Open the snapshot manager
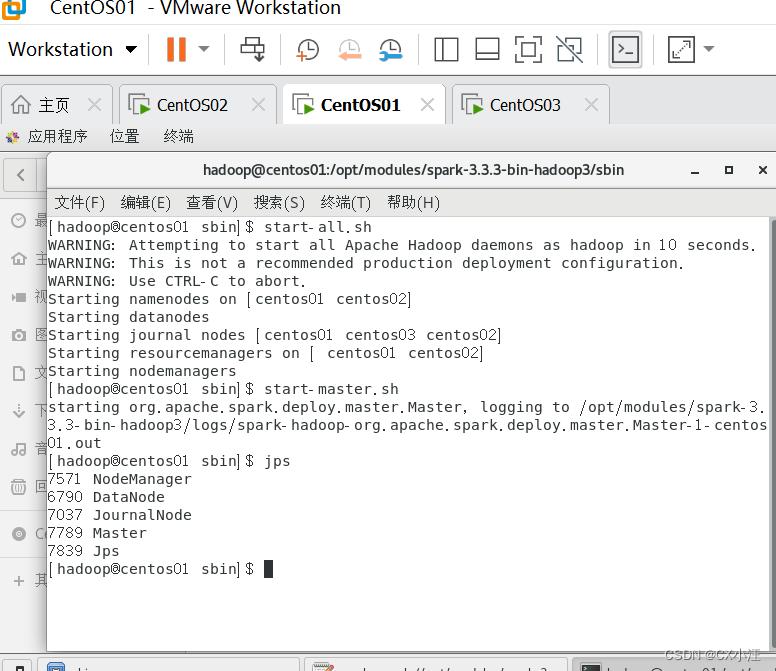The image size is (776, 671). 390,50
